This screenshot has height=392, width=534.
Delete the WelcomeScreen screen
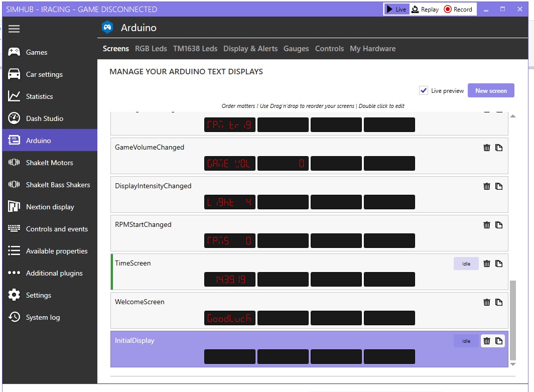point(487,302)
